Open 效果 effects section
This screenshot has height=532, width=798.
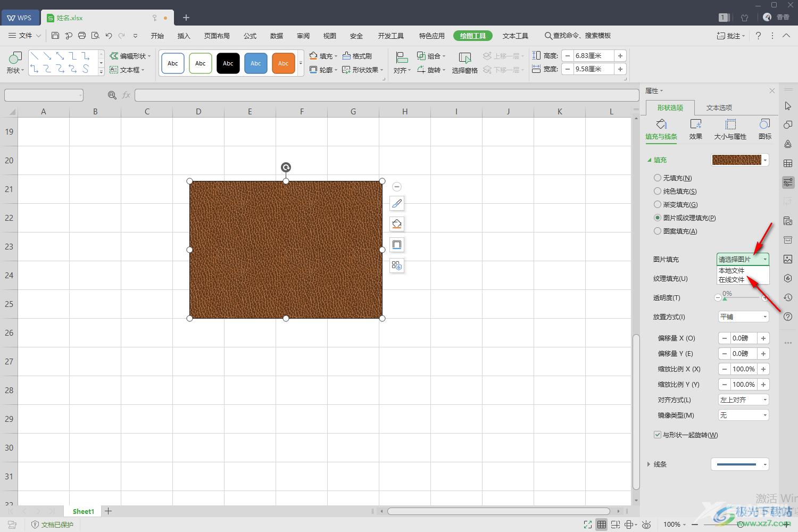tap(696, 129)
